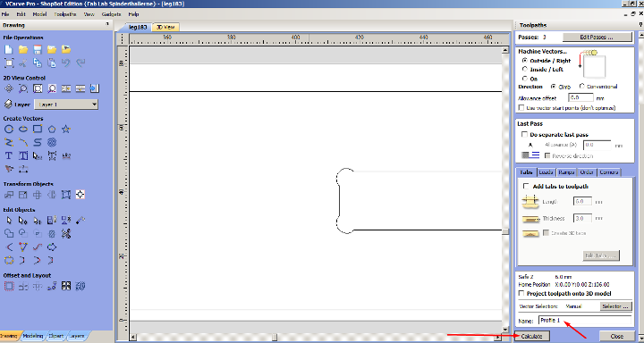
Task: Click the Drawing panel pin icon
Action: coord(107,25)
